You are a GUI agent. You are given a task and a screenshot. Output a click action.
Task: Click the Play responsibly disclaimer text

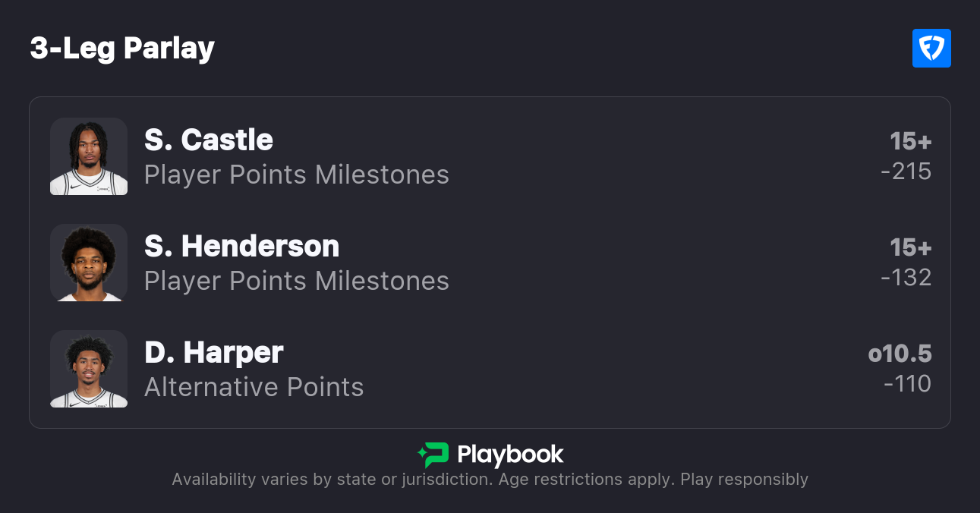pyautogui.click(x=744, y=480)
